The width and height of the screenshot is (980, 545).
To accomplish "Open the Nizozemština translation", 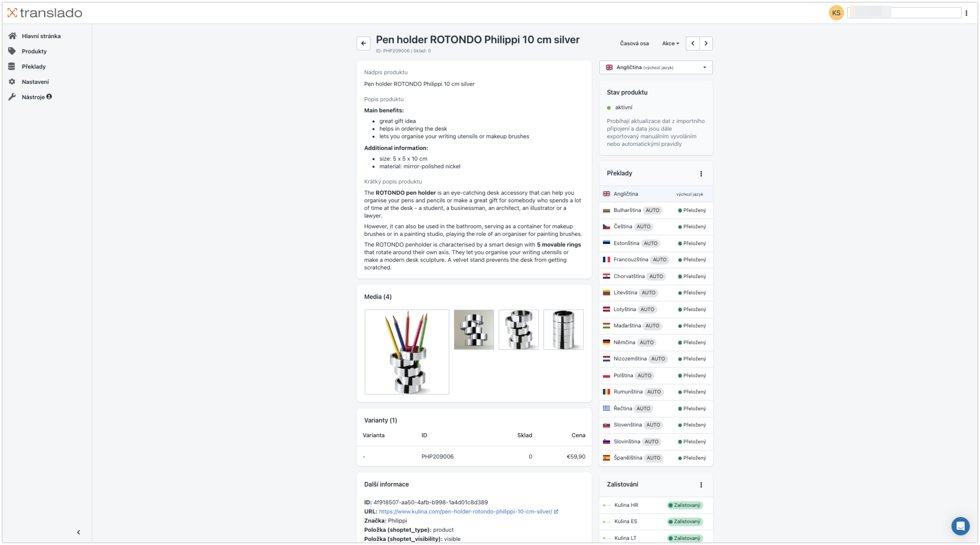I will (x=655, y=359).
